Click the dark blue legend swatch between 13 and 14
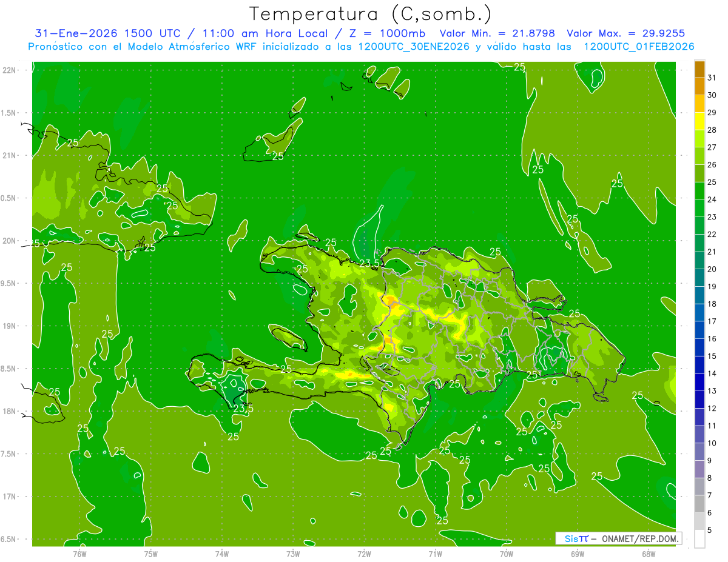Screen dimensions: 728x562 699,382
